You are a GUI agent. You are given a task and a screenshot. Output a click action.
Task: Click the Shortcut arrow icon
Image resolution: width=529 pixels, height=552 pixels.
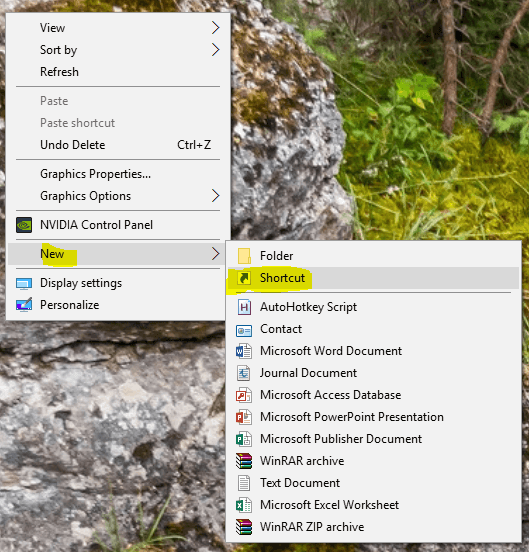[244, 278]
